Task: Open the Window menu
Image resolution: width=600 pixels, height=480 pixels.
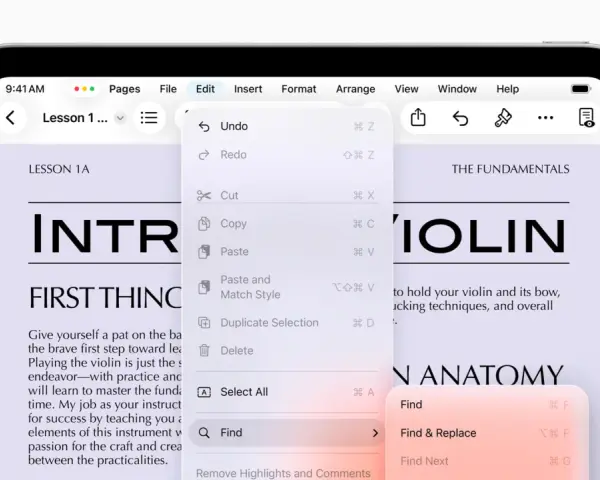Action: coord(457,89)
